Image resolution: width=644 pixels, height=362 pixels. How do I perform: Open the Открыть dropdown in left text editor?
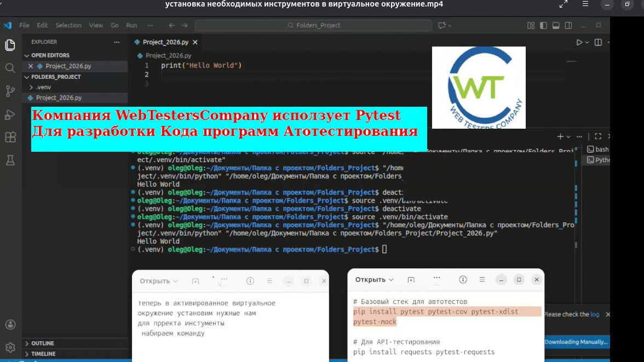point(159,281)
